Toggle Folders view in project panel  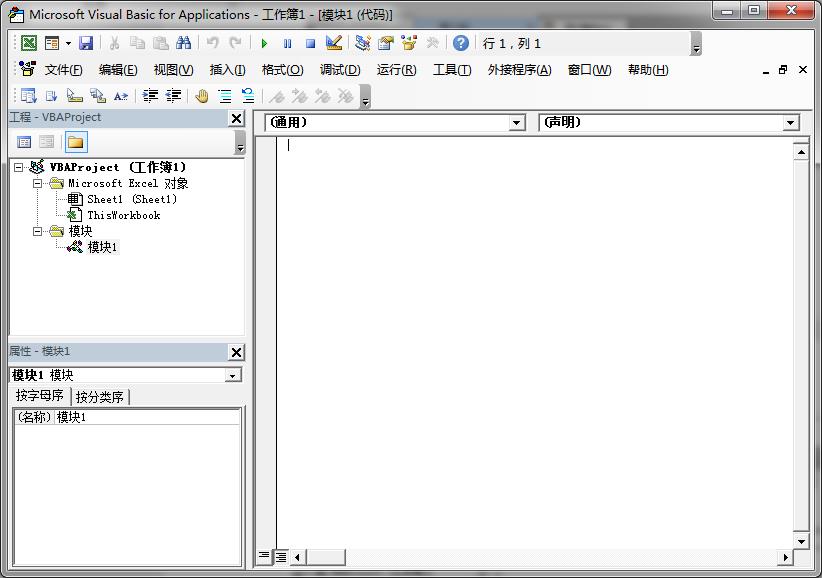click(x=75, y=142)
